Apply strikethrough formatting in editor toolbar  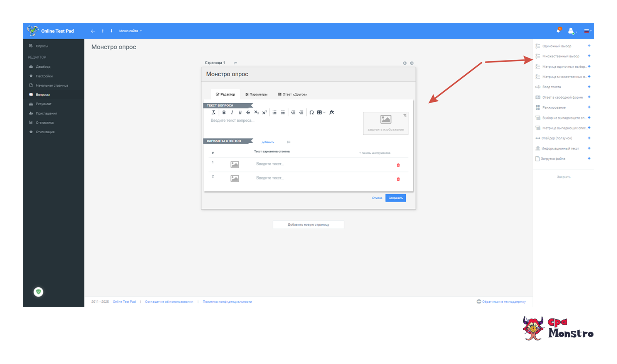pyautogui.click(x=248, y=112)
